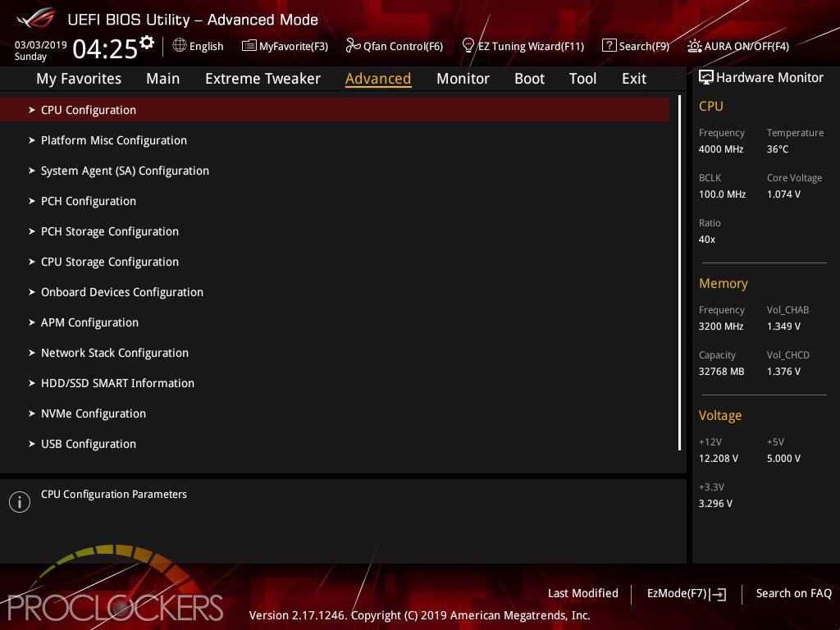840x630 pixels.
Task: Switch to Extreme Tweaker tab
Action: coord(262,79)
